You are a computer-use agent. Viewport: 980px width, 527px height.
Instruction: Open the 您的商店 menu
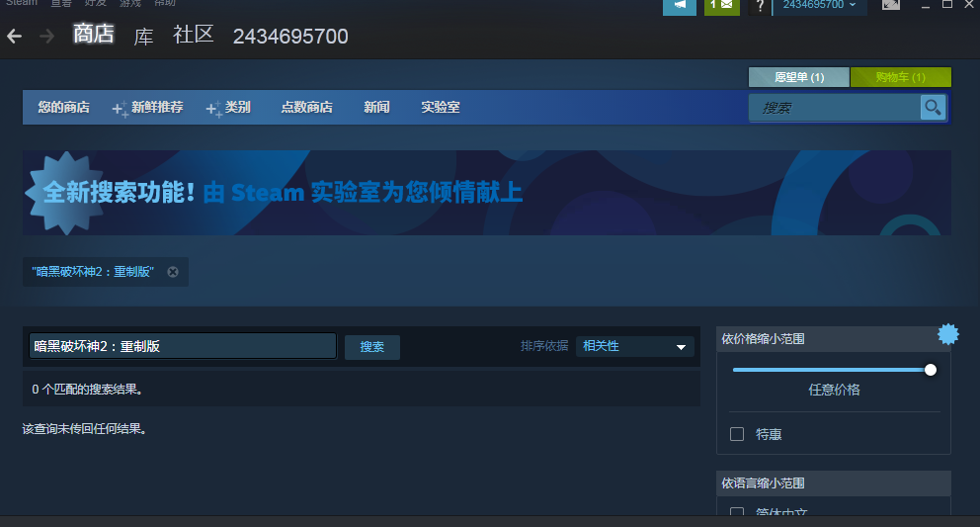coord(63,108)
